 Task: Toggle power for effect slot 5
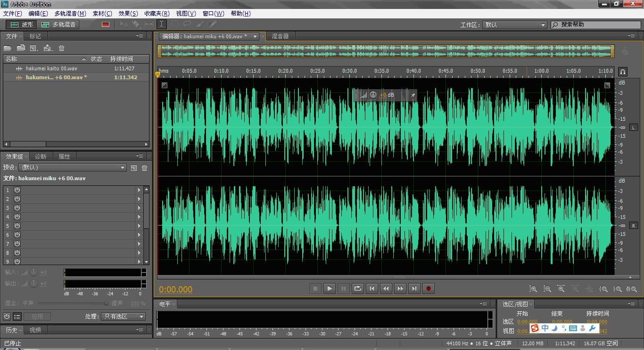point(17,225)
